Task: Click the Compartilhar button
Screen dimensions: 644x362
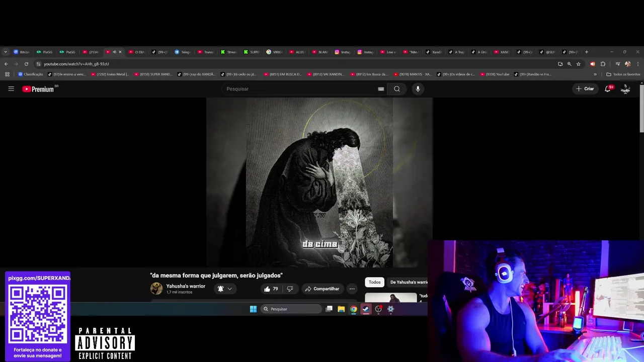Action: [322, 289]
